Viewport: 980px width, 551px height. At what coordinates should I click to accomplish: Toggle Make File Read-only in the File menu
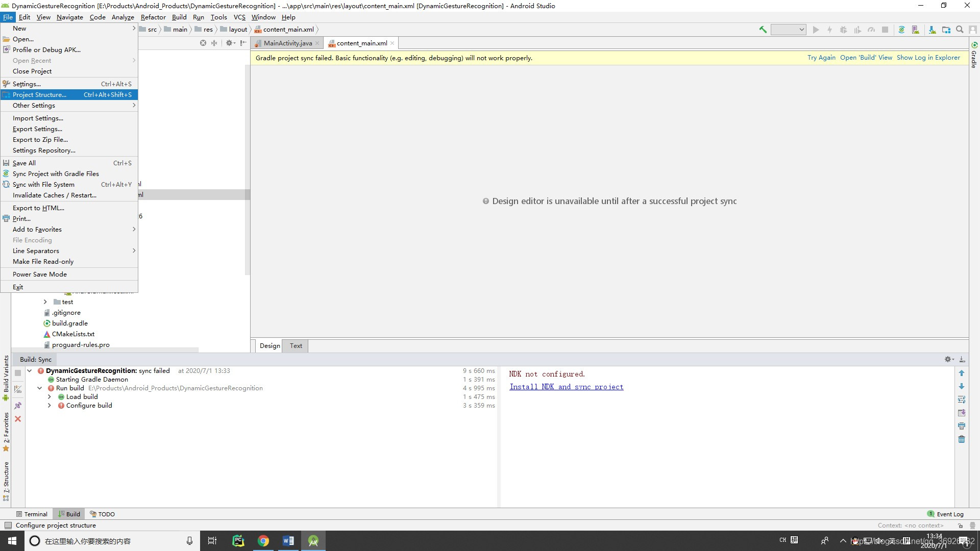(x=69, y=262)
